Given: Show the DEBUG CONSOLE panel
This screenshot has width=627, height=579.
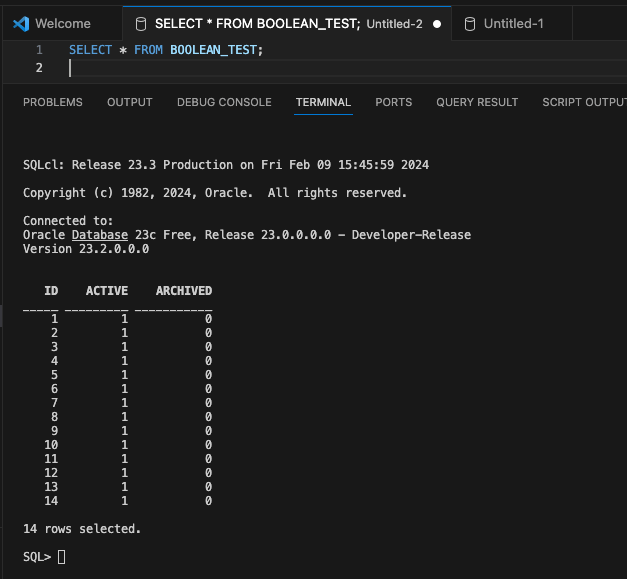Looking at the screenshot, I should pyautogui.click(x=224, y=102).
